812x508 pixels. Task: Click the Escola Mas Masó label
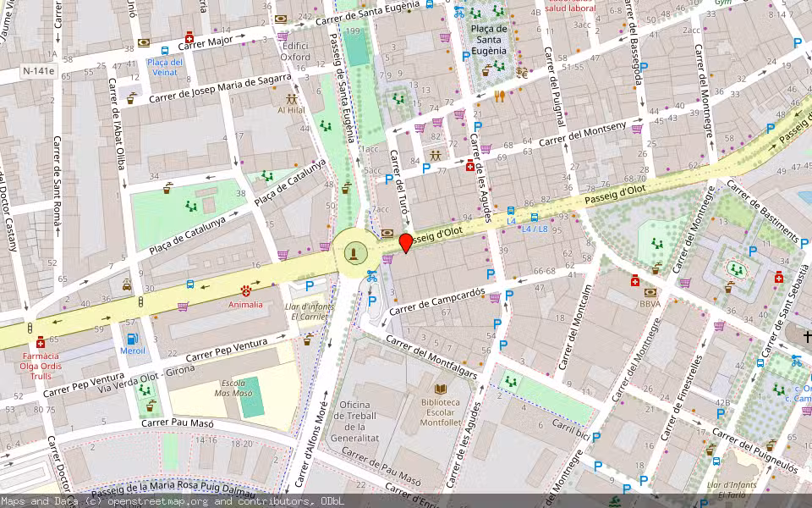[233, 389]
